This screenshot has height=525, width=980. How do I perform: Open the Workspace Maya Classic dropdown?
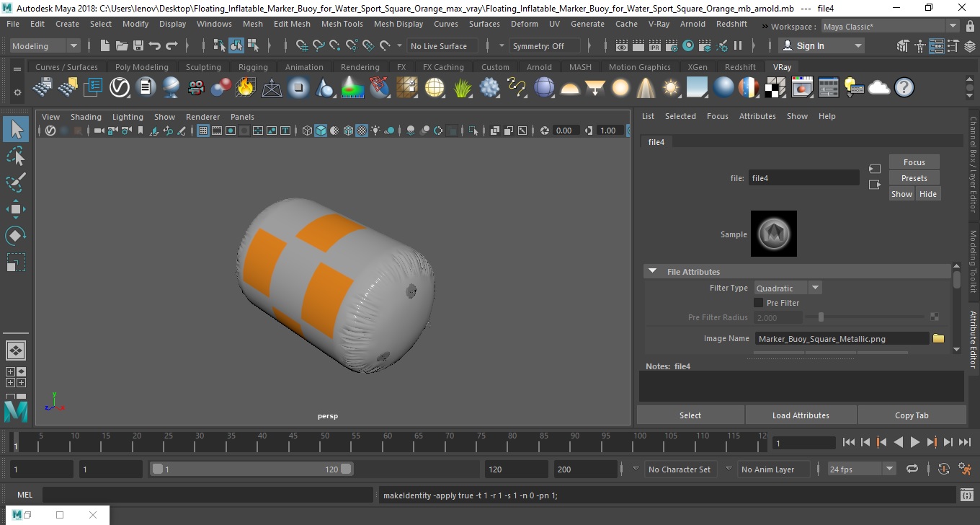click(x=891, y=27)
